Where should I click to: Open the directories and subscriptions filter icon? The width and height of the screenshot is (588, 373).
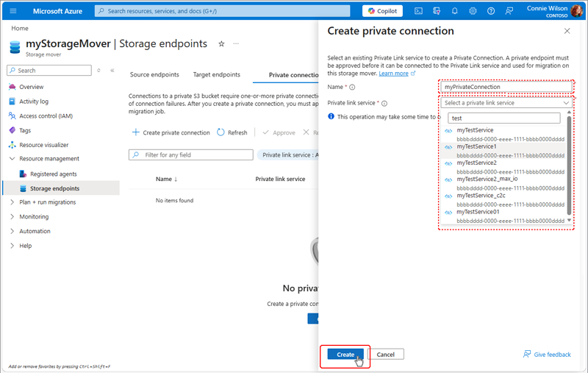[x=437, y=11]
